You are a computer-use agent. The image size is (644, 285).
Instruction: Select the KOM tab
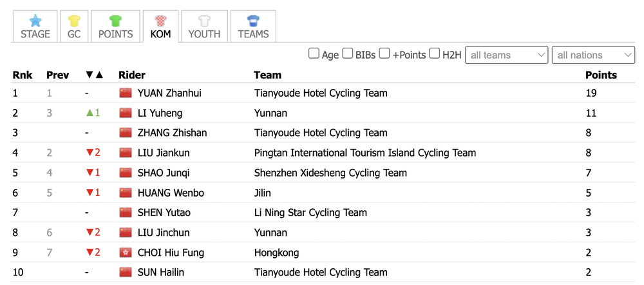(160, 26)
